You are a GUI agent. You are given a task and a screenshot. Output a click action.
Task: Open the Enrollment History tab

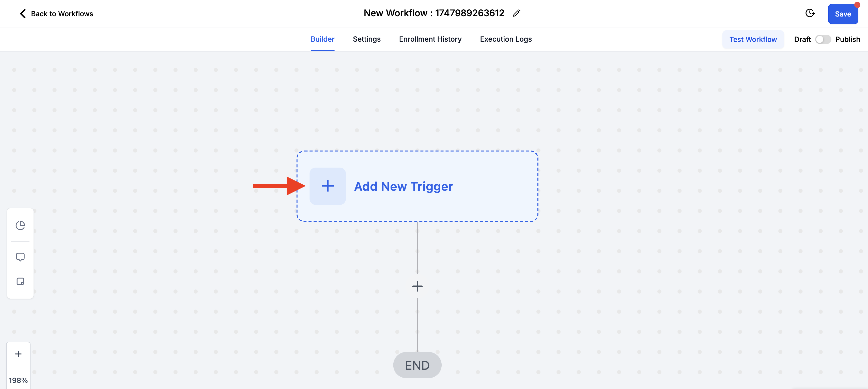(430, 39)
